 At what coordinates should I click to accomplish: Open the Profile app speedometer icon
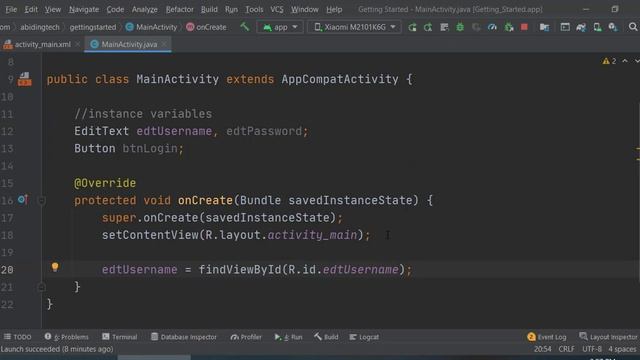(492, 27)
